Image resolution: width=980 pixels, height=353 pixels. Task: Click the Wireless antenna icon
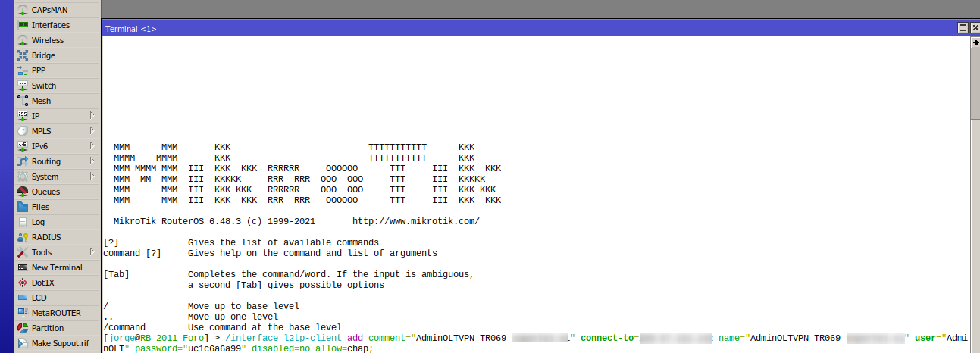[23, 40]
